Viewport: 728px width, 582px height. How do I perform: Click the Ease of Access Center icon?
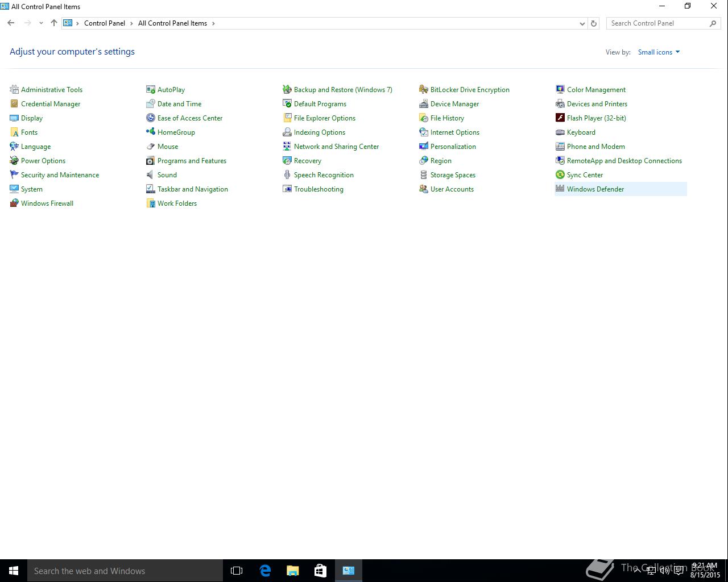click(151, 118)
